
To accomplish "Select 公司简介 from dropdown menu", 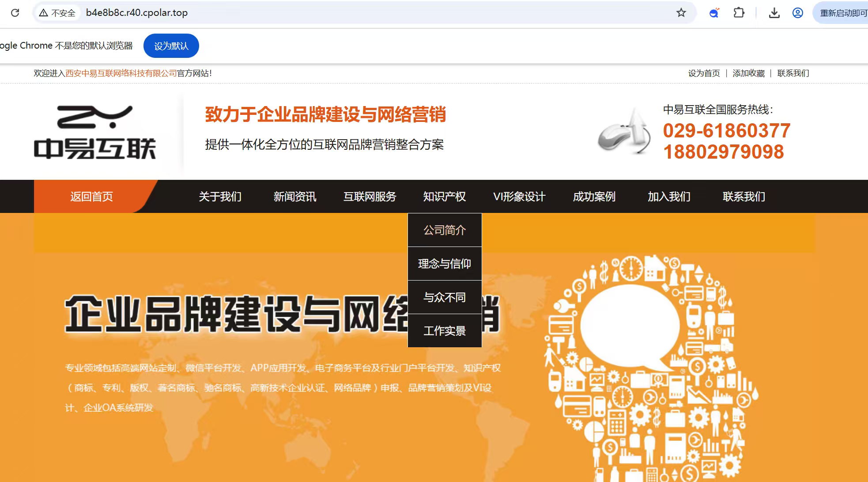I will (x=445, y=230).
